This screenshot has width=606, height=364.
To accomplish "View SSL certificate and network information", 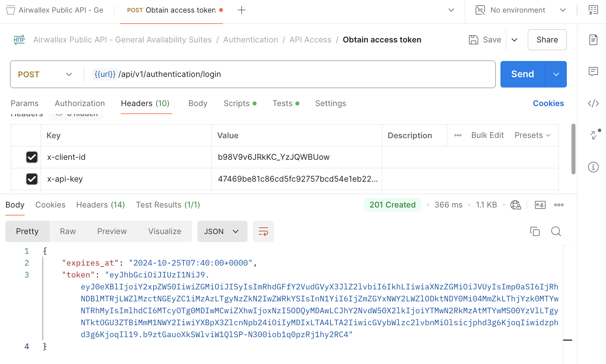I will coord(515,205).
